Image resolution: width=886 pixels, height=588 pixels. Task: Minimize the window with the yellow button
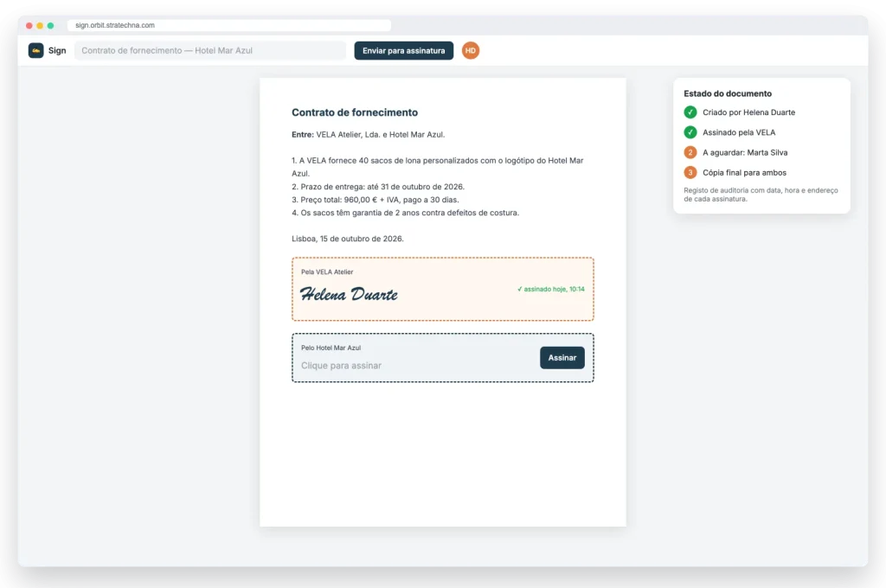tap(40, 25)
